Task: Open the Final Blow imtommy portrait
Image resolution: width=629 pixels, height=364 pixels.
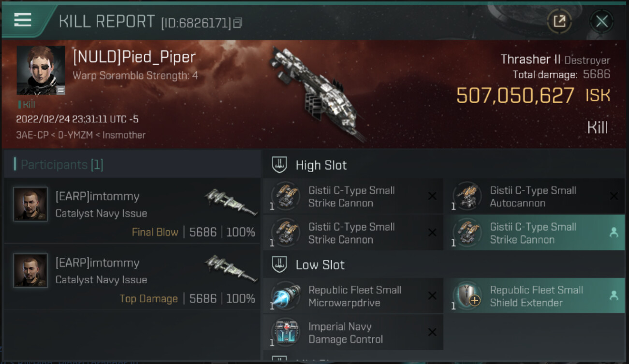Action: pos(30,204)
